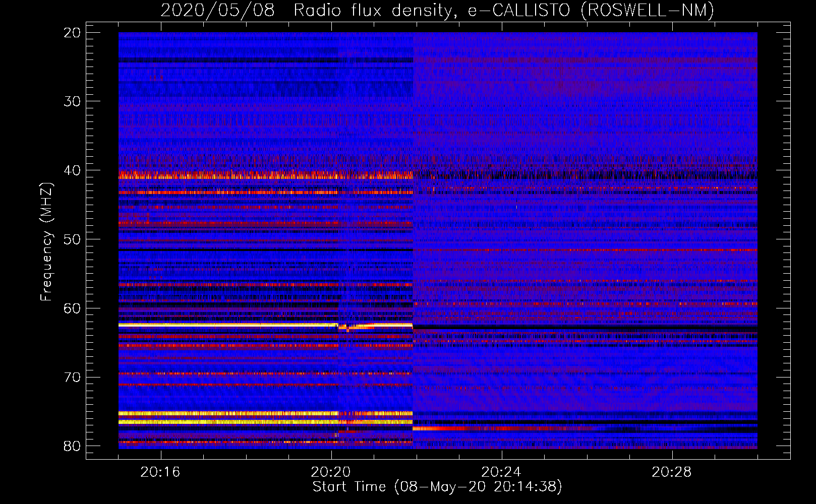The width and height of the screenshot is (816, 504).
Task: Click the 'Start Time' axis label
Action: [x=437, y=487]
